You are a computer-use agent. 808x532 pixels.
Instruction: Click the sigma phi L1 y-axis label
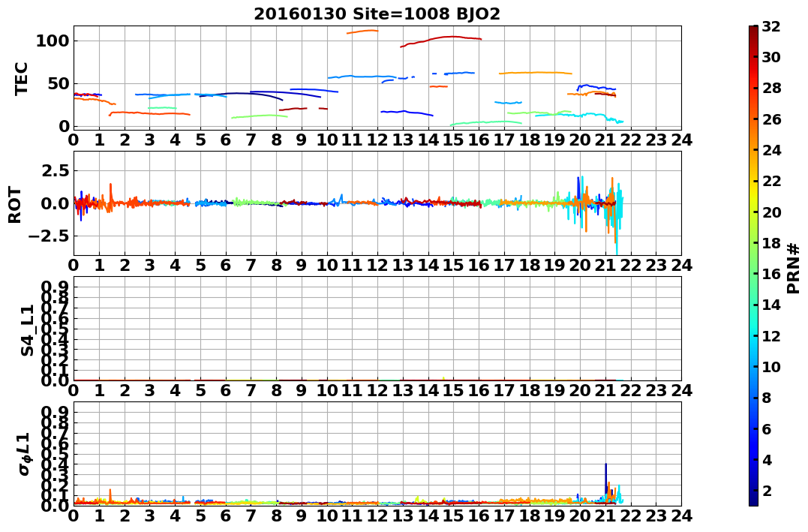pyautogui.click(x=25, y=454)
